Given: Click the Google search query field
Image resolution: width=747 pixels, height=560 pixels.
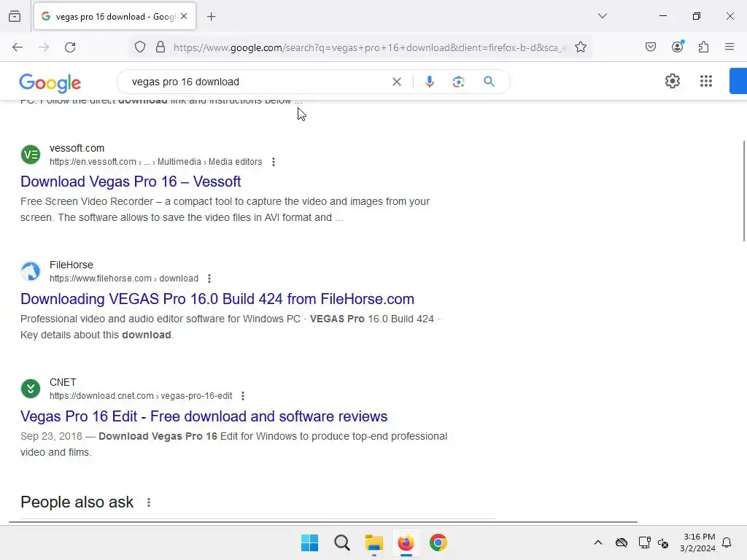Looking at the screenshot, I should (x=258, y=82).
